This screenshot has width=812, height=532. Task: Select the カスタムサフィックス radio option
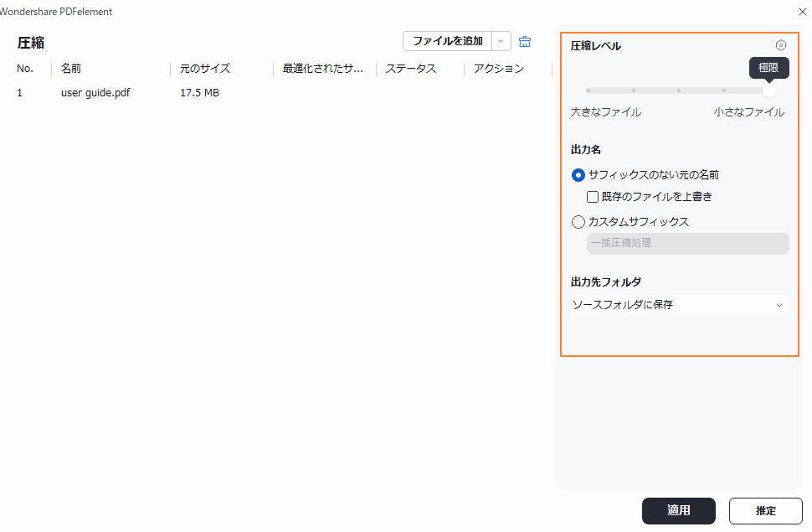click(578, 221)
